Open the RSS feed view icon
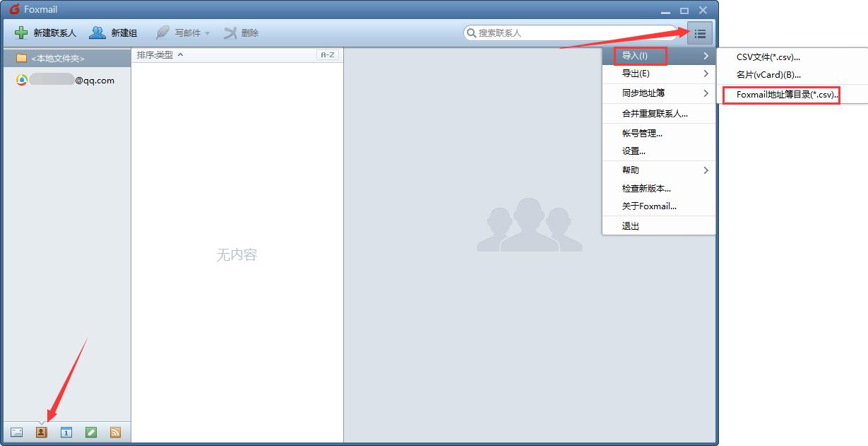 coord(115,432)
